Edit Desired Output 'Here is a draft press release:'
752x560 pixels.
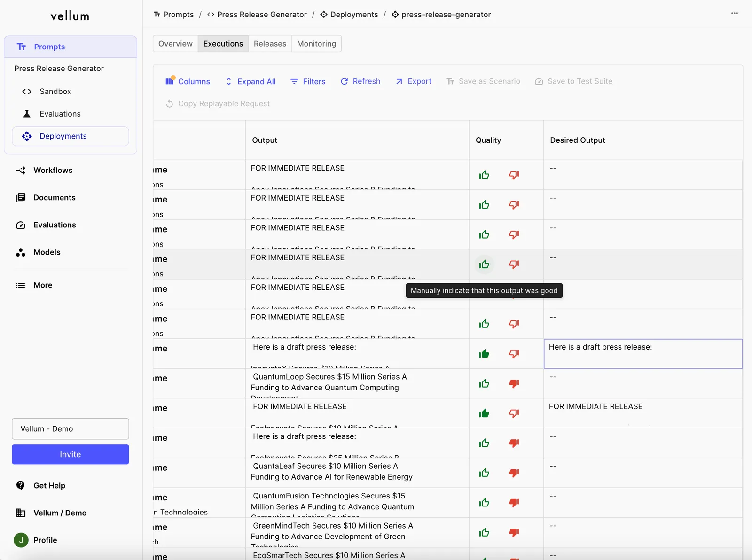(643, 354)
